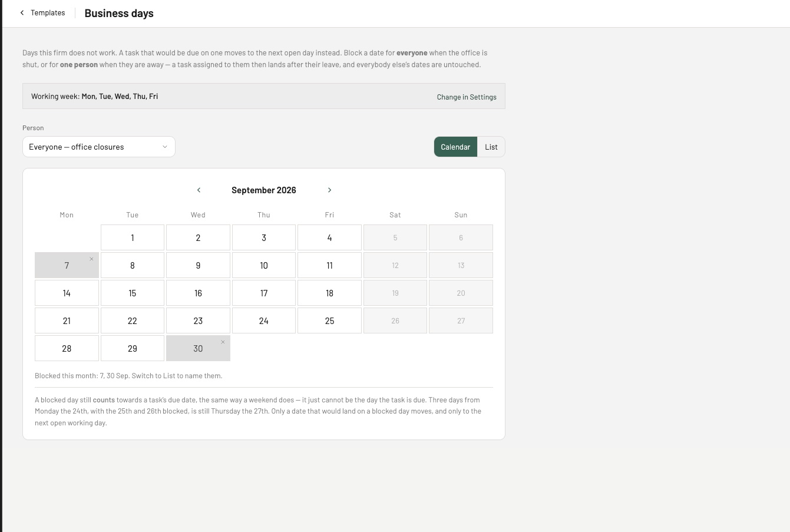Image resolution: width=790 pixels, height=532 pixels.
Task: Select day 21 in calendar
Action: (x=67, y=320)
